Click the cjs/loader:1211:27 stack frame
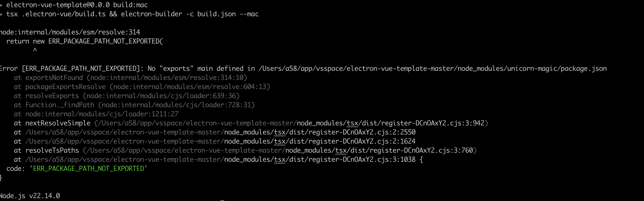 [x=96, y=114]
